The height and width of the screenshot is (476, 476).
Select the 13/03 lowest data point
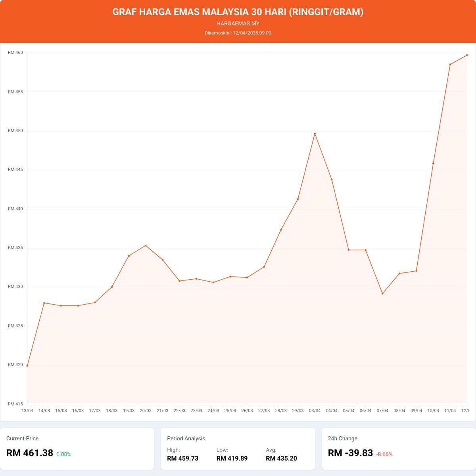tap(27, 366)
